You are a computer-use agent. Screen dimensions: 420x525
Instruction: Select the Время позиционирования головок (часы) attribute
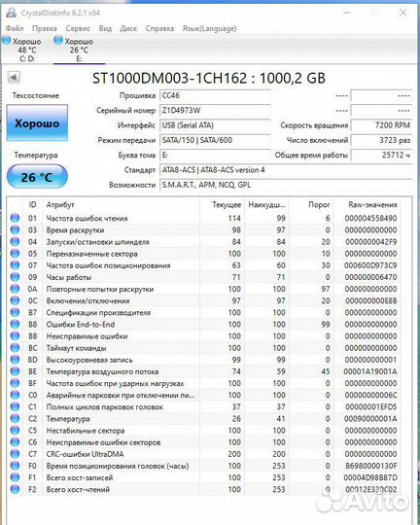pos(118,466)
